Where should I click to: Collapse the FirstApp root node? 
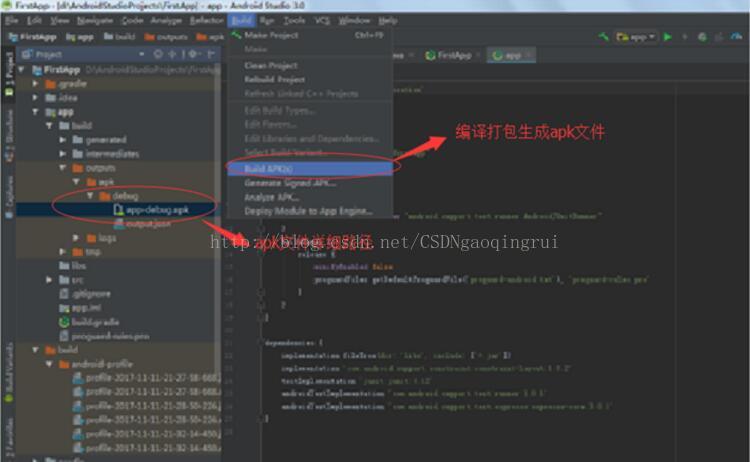click(x=21, y=70)
